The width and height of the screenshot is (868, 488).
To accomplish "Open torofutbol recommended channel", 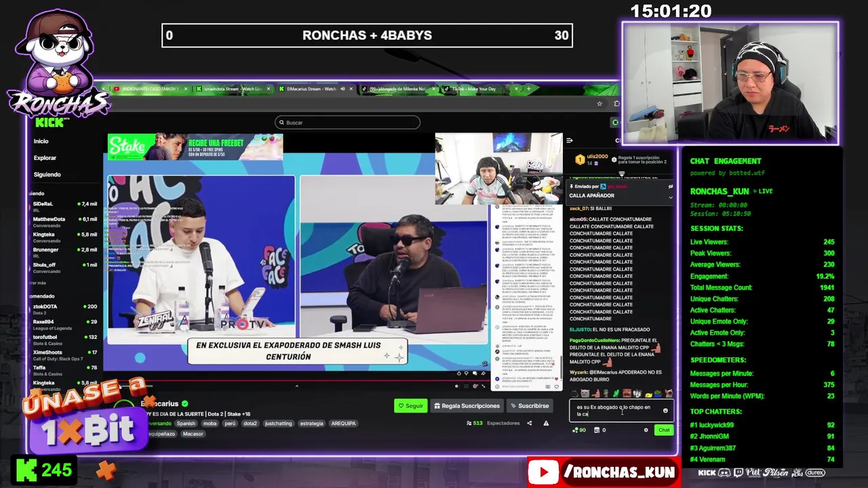I will [x=65, y=339].
